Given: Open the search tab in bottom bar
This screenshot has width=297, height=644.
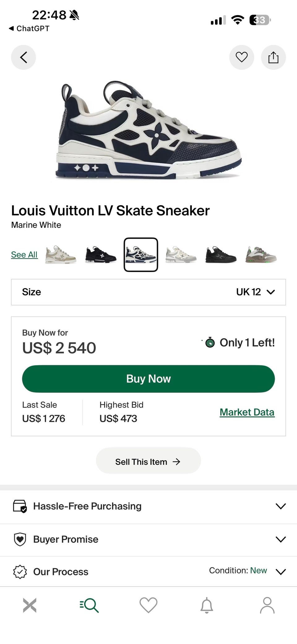Looking at the screenshot, I should 89,605.
